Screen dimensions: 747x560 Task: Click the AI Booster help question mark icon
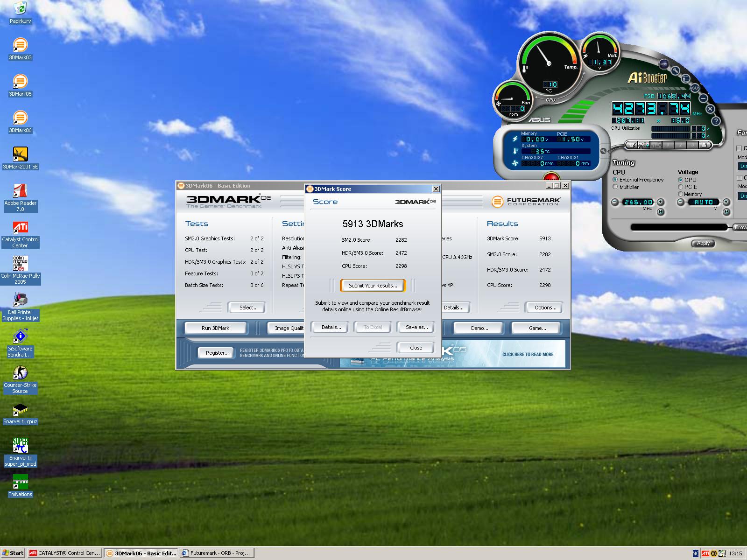click(x=716, y=121)
